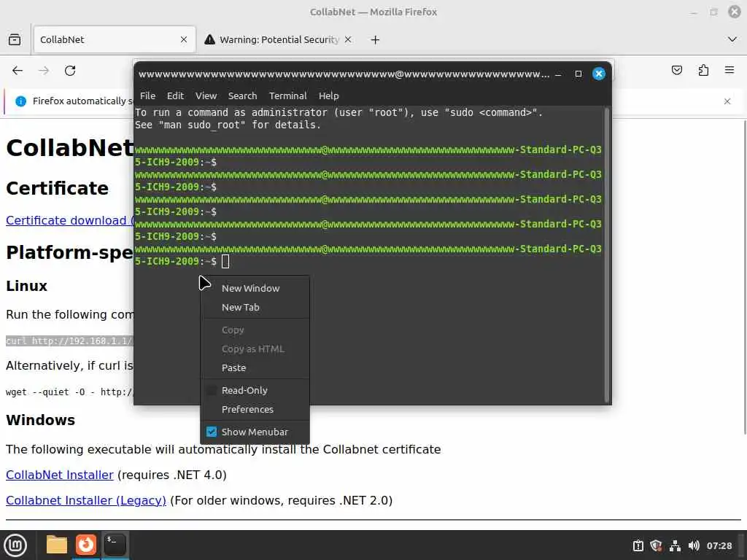
Task: Close the Firefox window
Action: click(x=735, y=12)
